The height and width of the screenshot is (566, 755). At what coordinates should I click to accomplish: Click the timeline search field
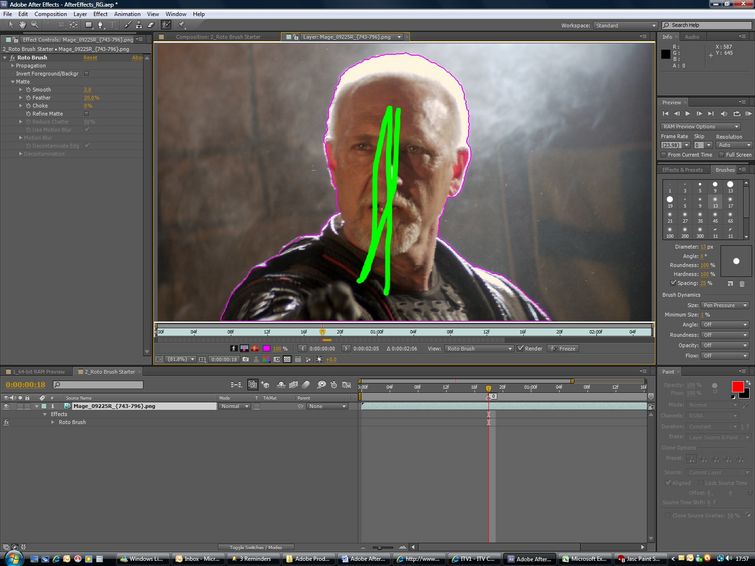tap(98, 384)
